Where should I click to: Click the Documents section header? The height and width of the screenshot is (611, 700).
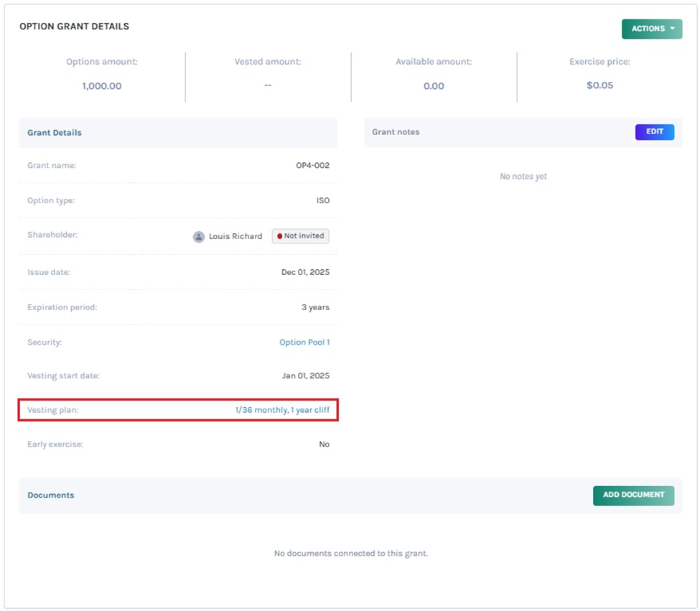coord(51,495)
